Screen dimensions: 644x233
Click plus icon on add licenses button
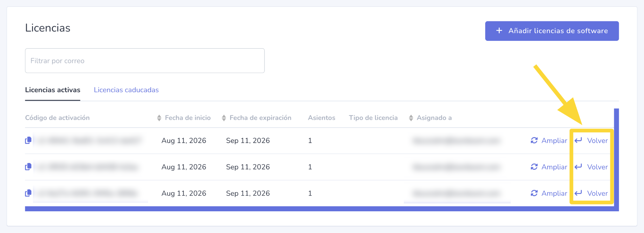click(499, 31)
